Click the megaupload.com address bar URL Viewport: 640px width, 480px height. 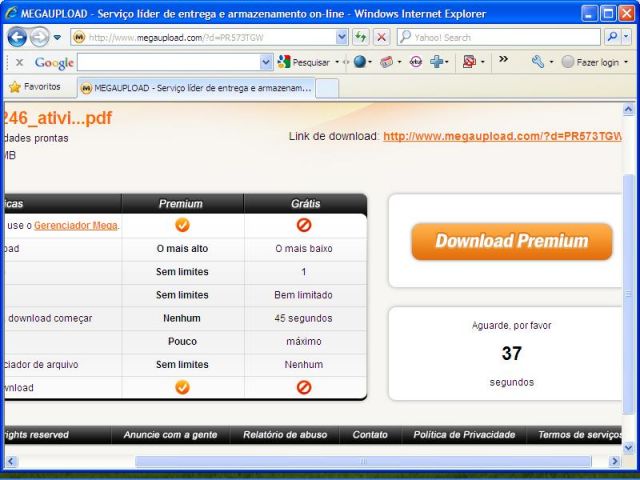[x=176, y=38]
